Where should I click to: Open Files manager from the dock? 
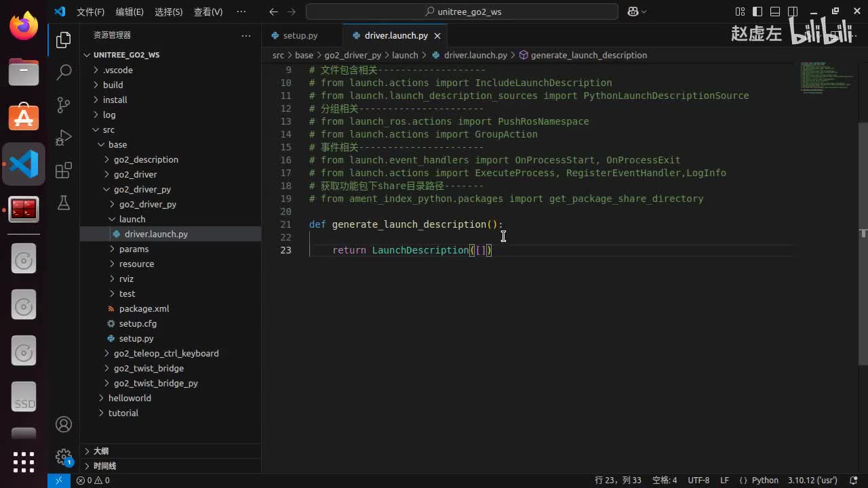click(x=24, y=71)
